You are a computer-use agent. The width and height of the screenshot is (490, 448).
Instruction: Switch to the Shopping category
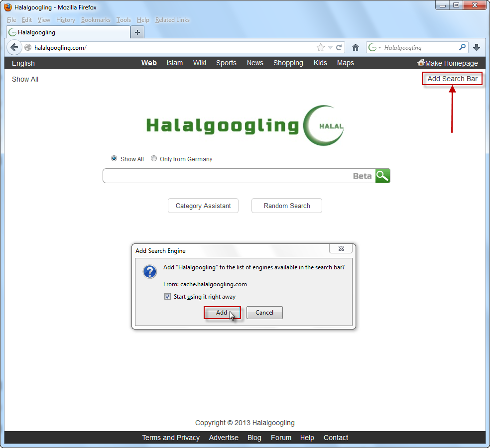point(288,63)
